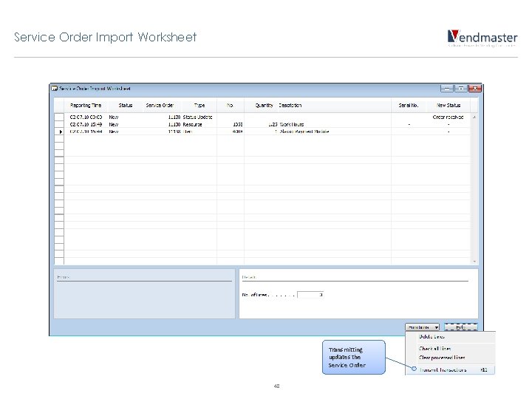
Task: Open the Functions dropdown button
Action: pos(422,327)
